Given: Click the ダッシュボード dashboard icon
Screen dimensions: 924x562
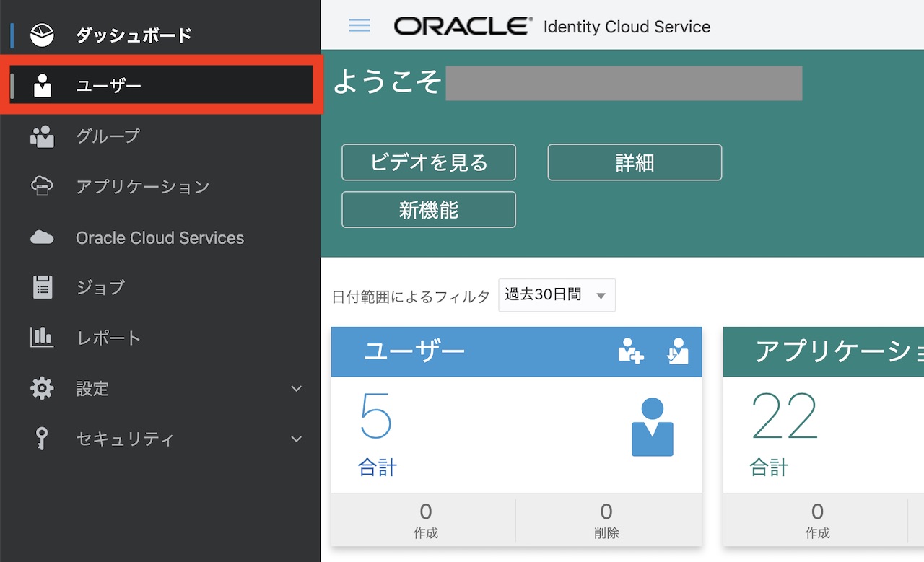Looking at the screenshot, I should pyautogui.click(x=42, y=35).
